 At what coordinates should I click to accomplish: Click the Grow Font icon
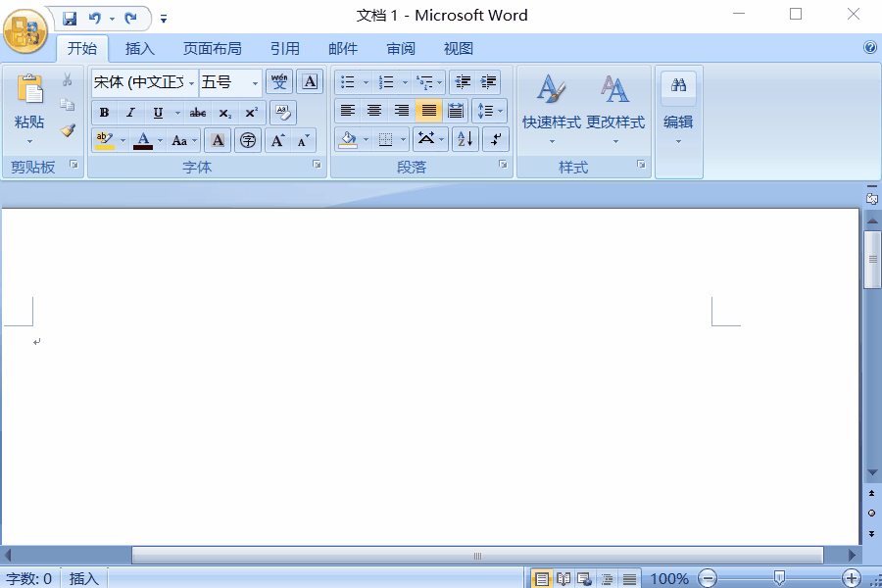tap(278, 140)
